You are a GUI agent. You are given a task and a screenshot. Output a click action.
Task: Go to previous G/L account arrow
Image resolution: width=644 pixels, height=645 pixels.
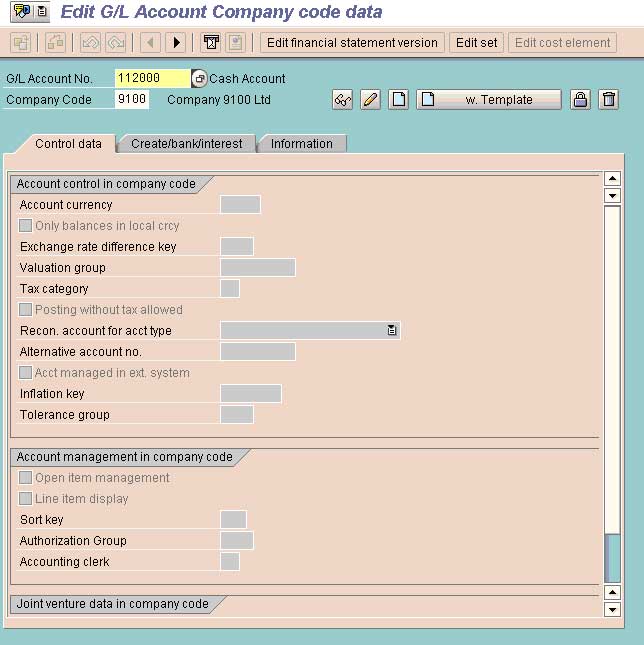click(151, 42)
